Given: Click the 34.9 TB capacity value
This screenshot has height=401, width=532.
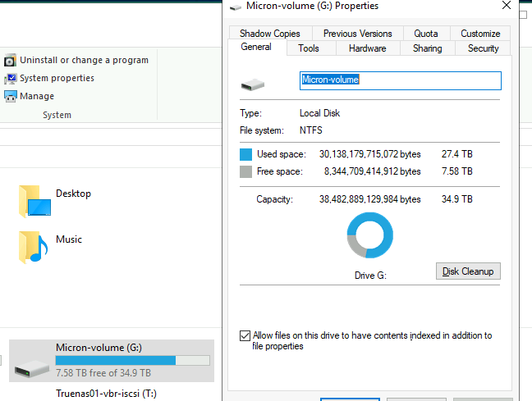Looking at the screenshot, I should click(457, 199).
